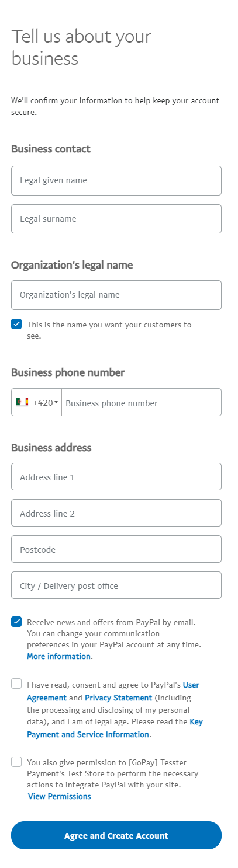238x868 pixels.
Task: Focus the Legal given name field
Action: tap(116, 180)
